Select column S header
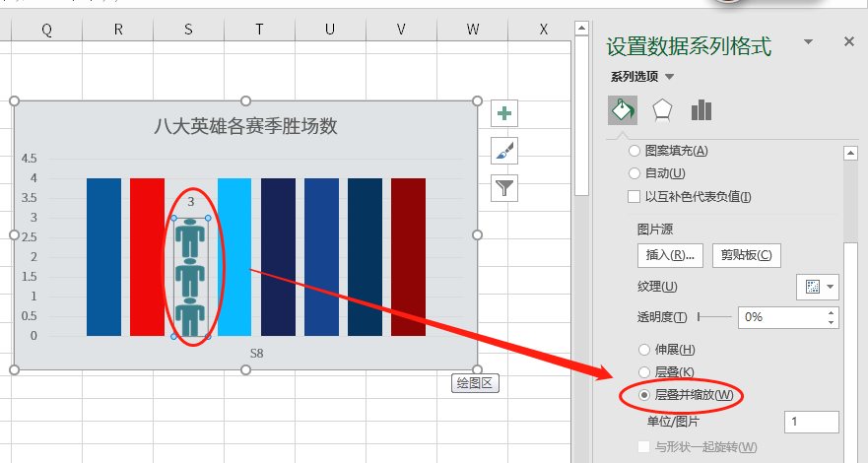Screen dimensions: 868x463 (189, 30)
